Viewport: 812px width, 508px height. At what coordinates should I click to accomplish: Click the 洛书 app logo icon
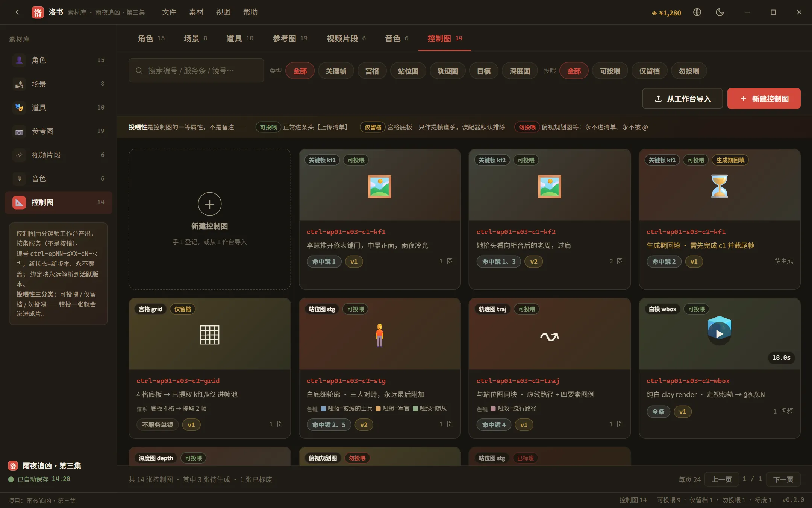pos(38,12)
